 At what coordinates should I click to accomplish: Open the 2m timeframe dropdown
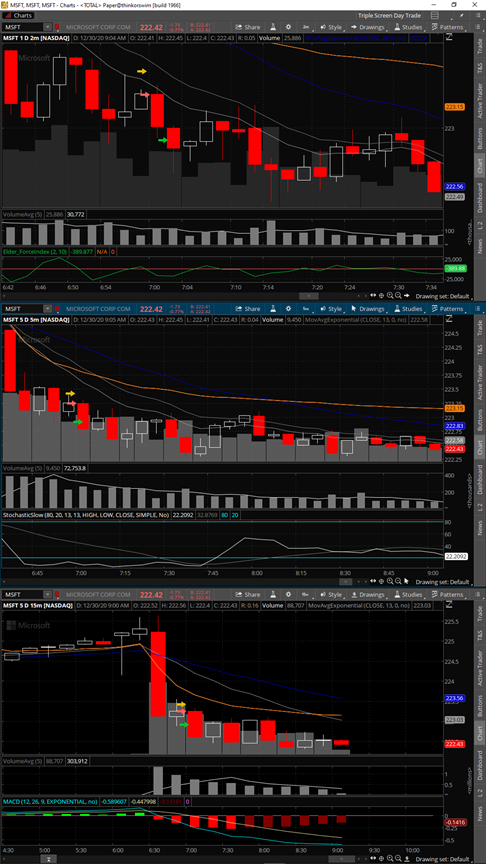click(x=306, y=26)
